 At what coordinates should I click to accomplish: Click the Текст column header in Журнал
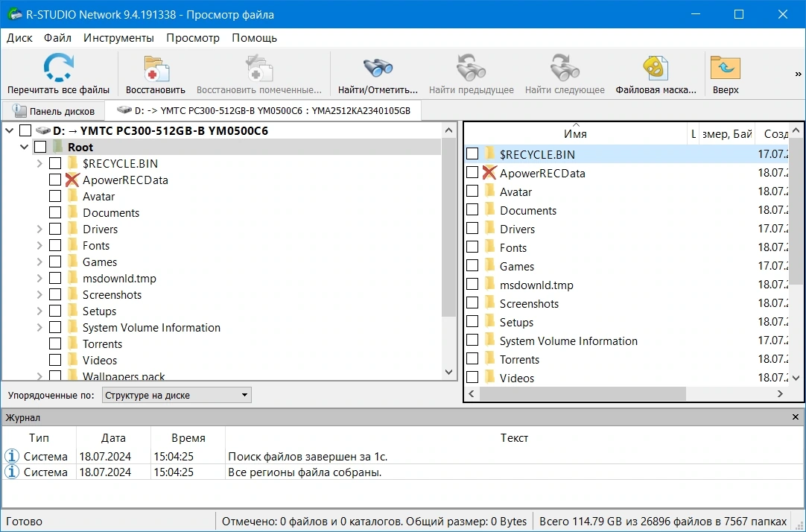pyautogui.click(x=514, y=437)
